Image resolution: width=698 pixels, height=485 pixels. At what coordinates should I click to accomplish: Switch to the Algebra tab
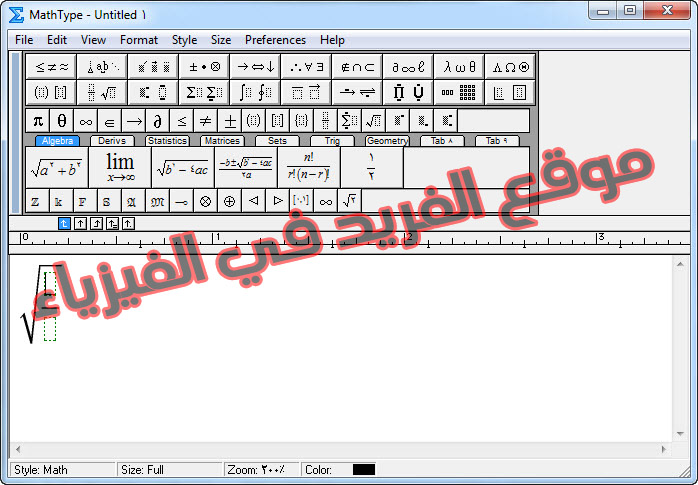57,141
